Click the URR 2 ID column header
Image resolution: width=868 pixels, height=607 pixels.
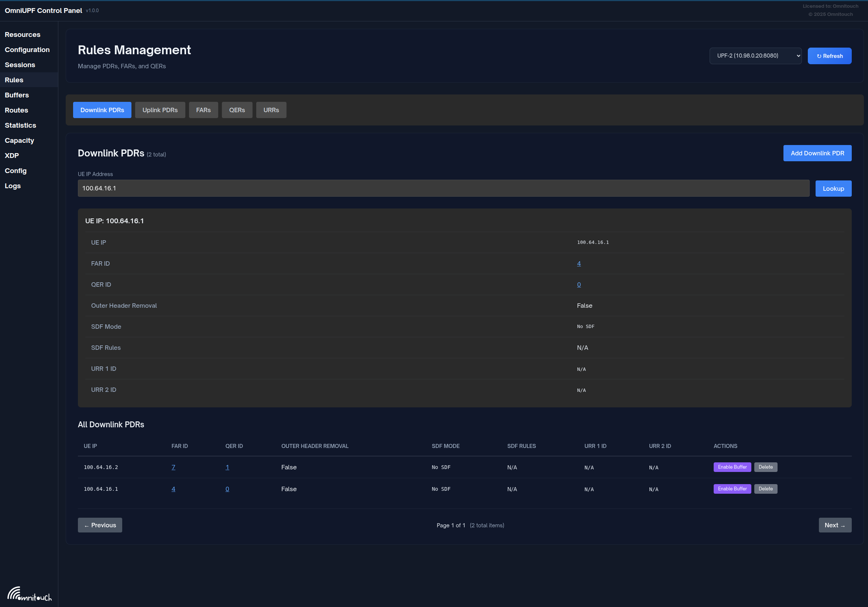(660, 446)
